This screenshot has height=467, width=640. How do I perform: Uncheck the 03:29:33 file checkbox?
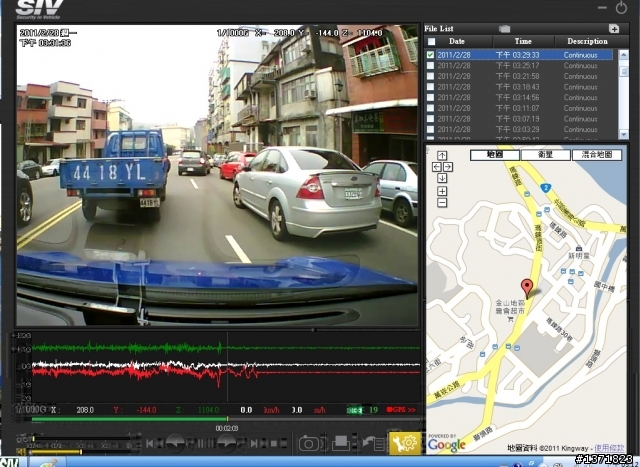click(430, 55)
